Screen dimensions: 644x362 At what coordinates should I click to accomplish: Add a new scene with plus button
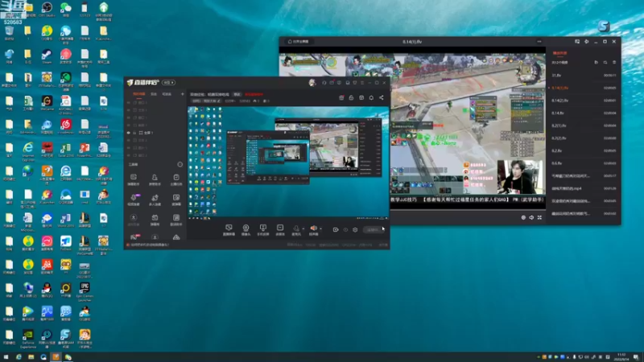183,94
